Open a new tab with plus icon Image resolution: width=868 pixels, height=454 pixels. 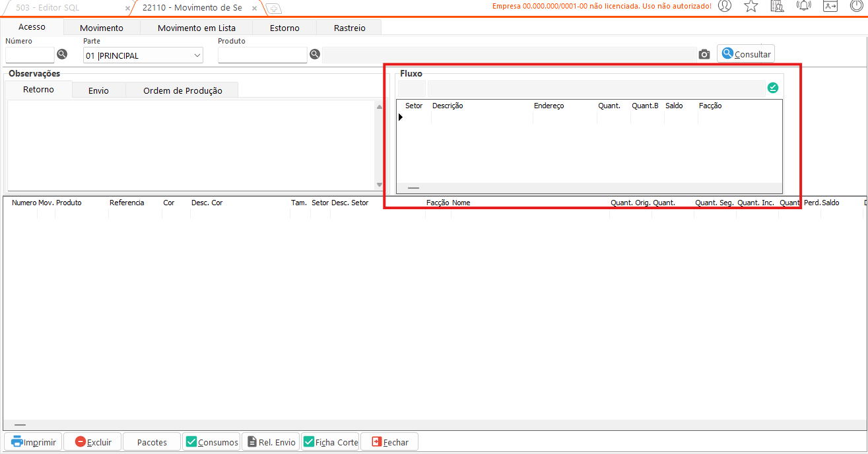273,8
